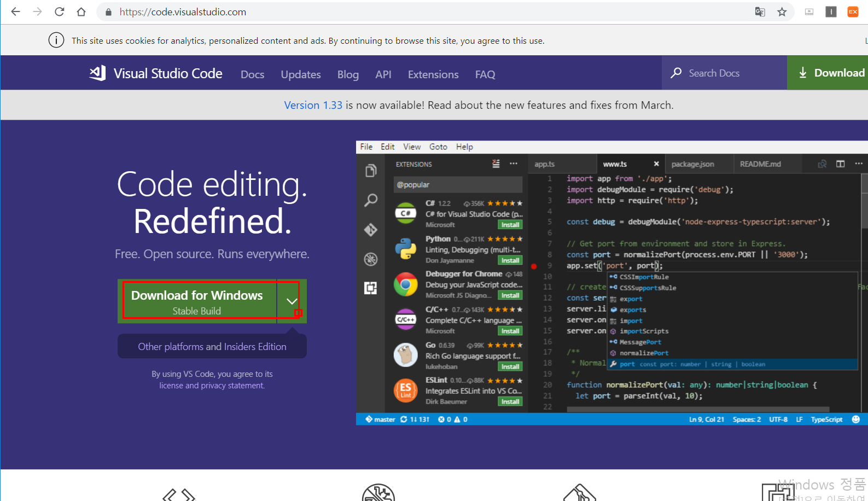
Task: Open the Version 1.33 release link
Action: (313, 105)
